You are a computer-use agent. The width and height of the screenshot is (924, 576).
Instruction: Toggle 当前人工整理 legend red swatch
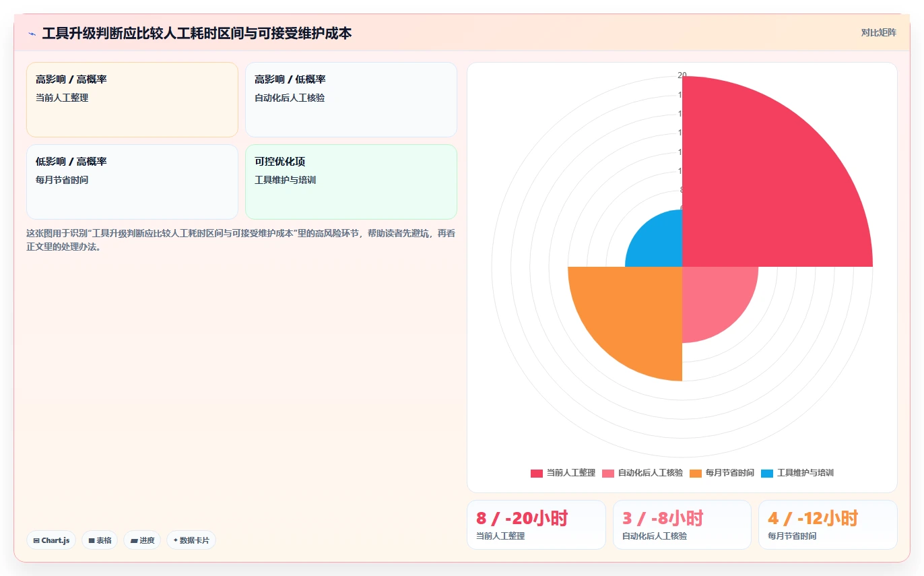click(x=536, y=473)
